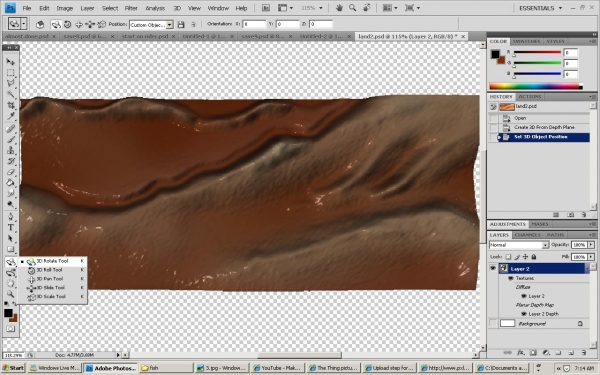600x375 pixels.
Task: Select the Path Selection tool
Action: (x=10, y=238)
